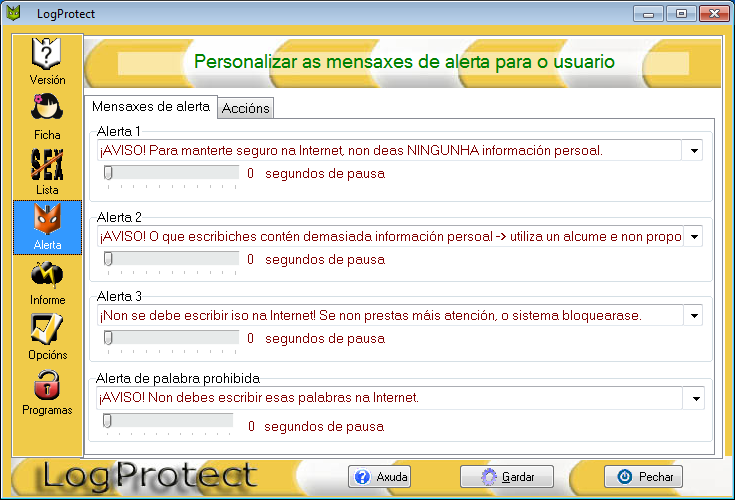Open the Programas padlock section
This screenshot has width=735, height=500.
pyautogui.click(x=47, y=393)
